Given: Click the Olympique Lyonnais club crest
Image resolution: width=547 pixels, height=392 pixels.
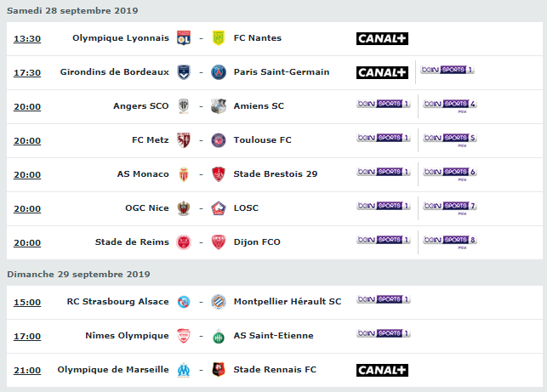Looking at the screenshot, I should tap(184, 38).
